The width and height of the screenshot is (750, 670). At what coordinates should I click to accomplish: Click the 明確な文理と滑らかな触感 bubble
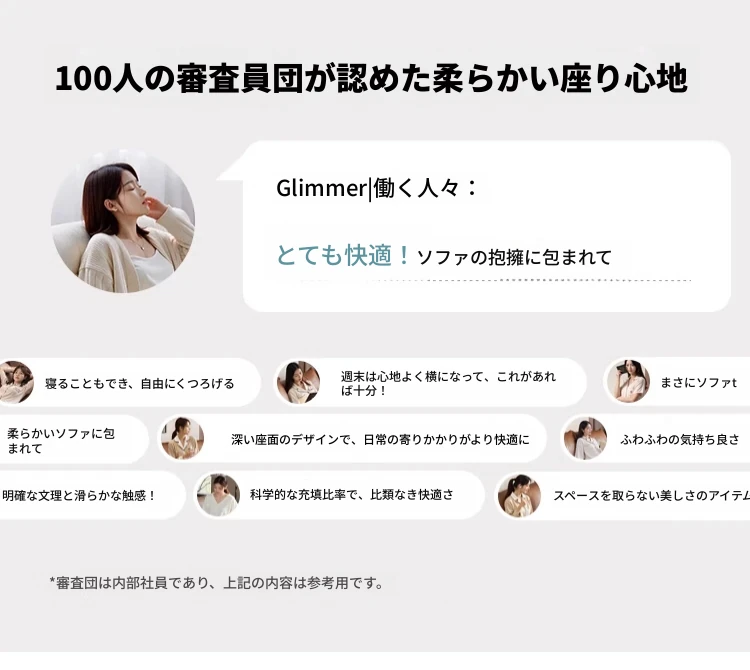(x=92, y=495)
